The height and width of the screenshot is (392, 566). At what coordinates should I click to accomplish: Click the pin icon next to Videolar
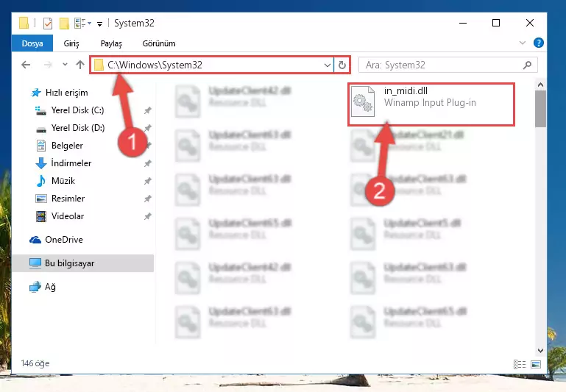coord(148,216)
